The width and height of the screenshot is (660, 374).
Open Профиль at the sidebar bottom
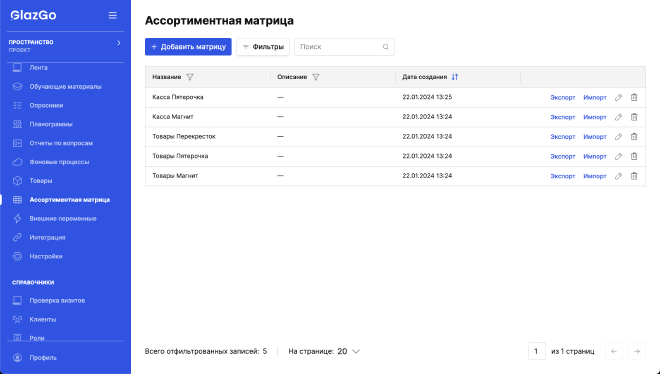(43, 358)
